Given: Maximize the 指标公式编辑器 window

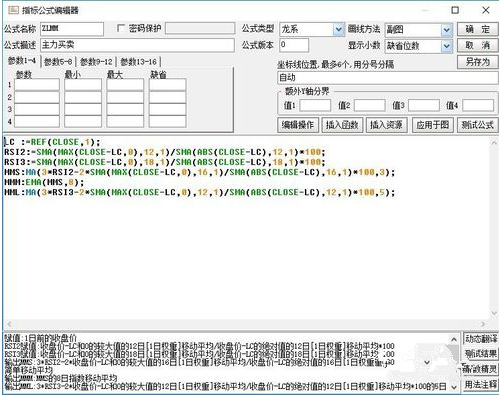Looking at the screenshot, I should tap(455, 10).
